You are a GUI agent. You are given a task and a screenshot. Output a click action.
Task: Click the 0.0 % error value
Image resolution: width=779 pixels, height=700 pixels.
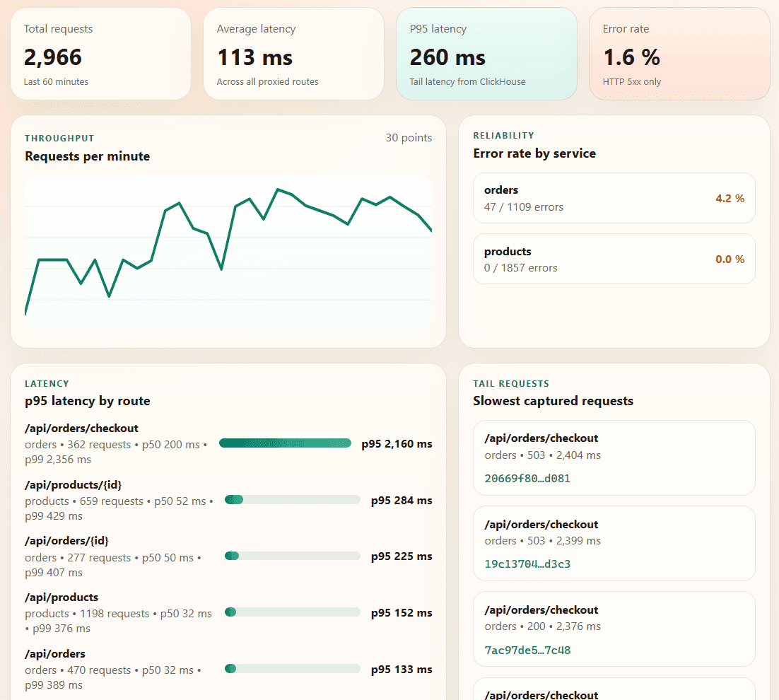pyautogui.click(x=730, y=259)
